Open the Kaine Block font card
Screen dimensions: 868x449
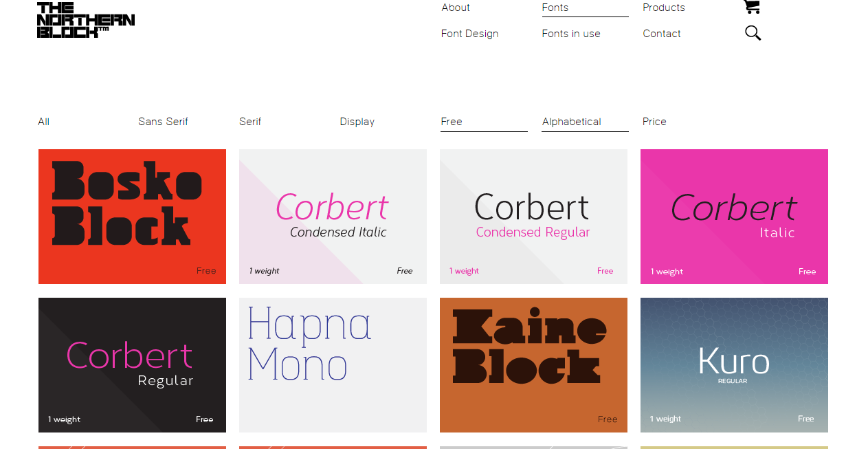click(533, 365)
